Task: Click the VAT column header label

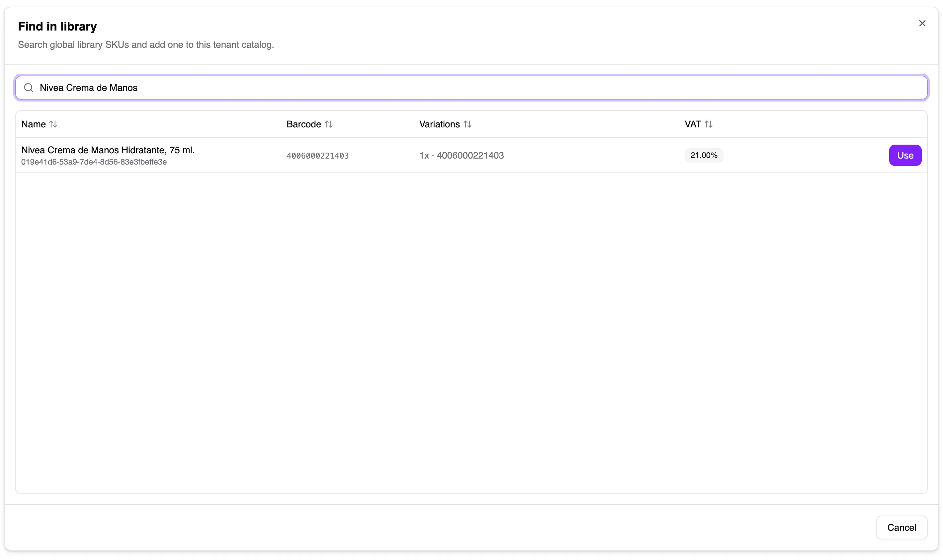Action: point(693,124)
